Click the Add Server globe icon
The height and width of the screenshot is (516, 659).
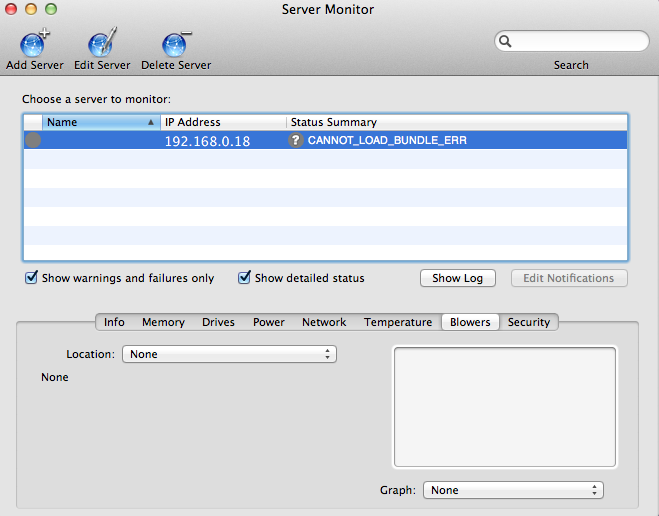click(x=34, y=43)
